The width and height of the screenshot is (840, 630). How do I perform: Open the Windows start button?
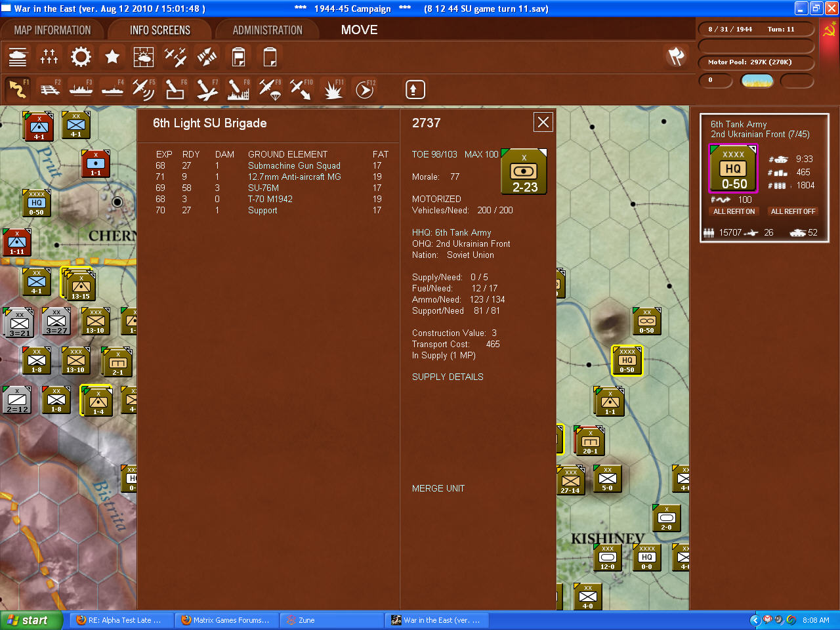pos(31,620)
